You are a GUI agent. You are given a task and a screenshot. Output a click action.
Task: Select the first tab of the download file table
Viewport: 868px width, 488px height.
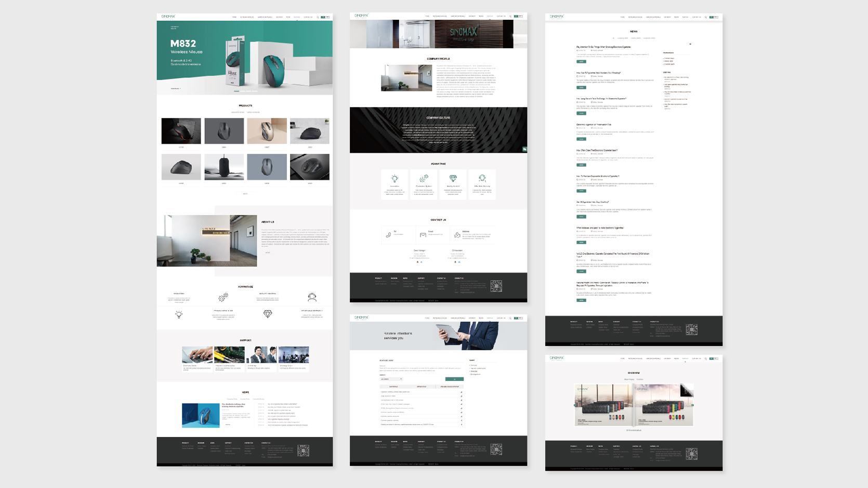click(393, 387)
